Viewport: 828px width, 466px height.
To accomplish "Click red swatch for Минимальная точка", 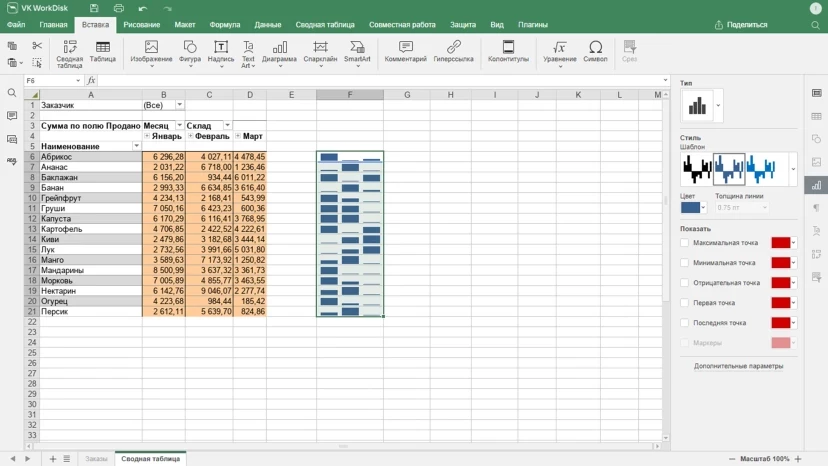I will click(x=780, y=263).
